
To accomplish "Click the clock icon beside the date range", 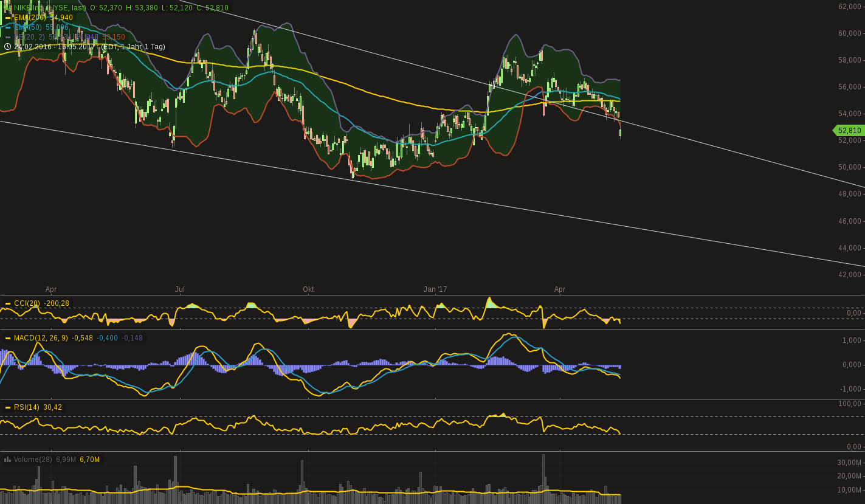I will point(7,46).
